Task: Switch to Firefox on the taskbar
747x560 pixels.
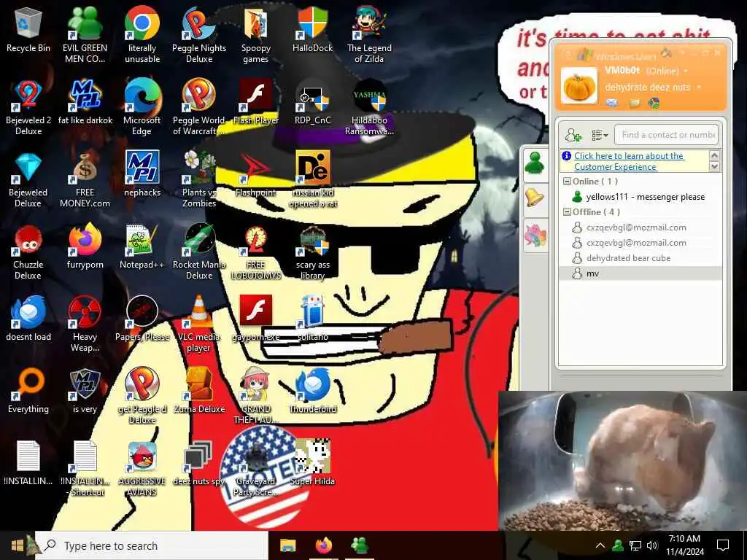Action: [324, 545]
